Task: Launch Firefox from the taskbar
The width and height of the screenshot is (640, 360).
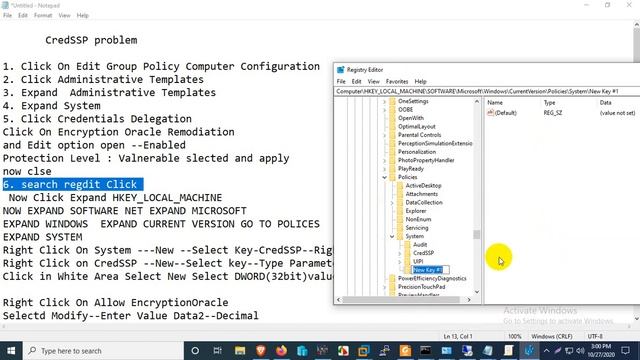Action: coord(281,351)
